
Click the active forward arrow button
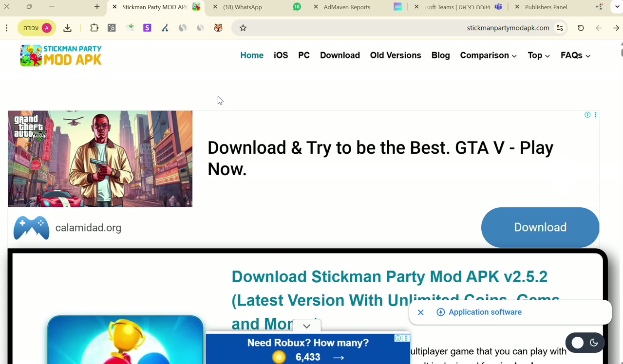616,28
